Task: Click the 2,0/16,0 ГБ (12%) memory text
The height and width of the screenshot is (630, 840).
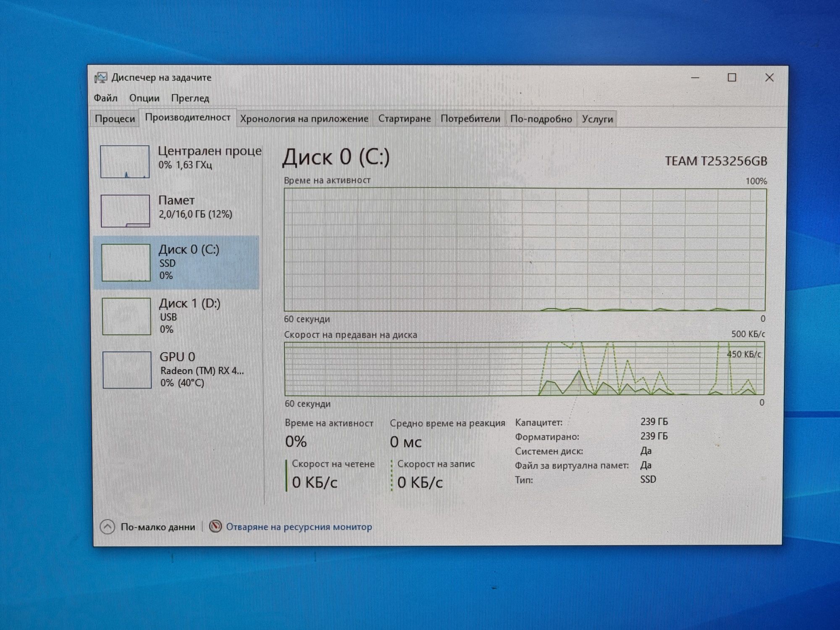Action: pyautogui.click(x=195, y=214)
